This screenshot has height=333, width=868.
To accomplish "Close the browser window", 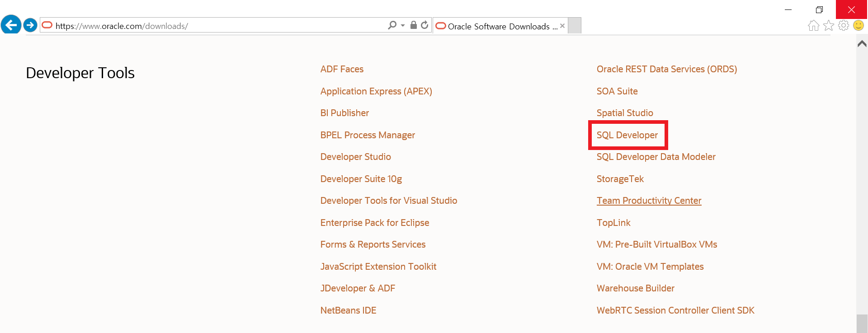I will (x=851, y=9).
